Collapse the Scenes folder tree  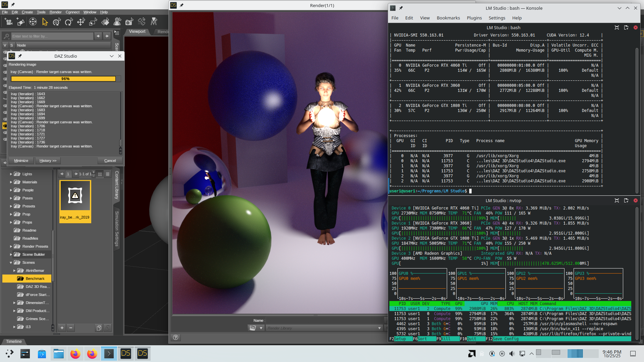11,263
